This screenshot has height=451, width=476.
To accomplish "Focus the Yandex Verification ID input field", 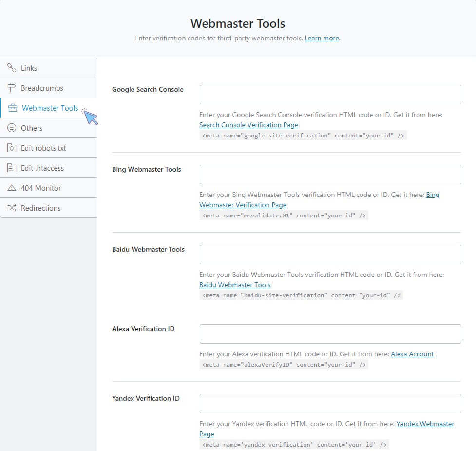I will click(x=330, y=404).
